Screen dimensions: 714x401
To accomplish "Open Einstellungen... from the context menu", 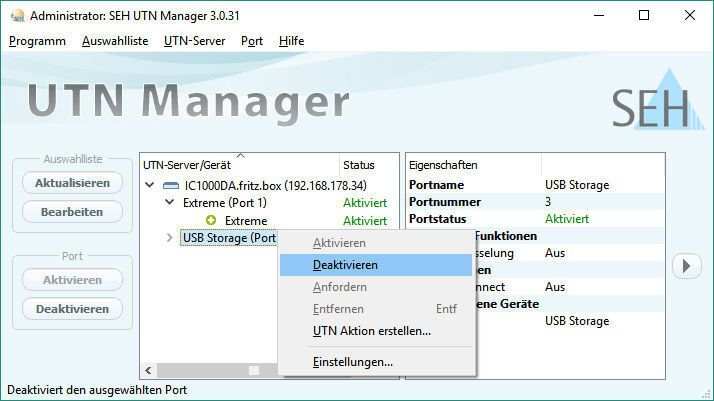I will 376,362.
